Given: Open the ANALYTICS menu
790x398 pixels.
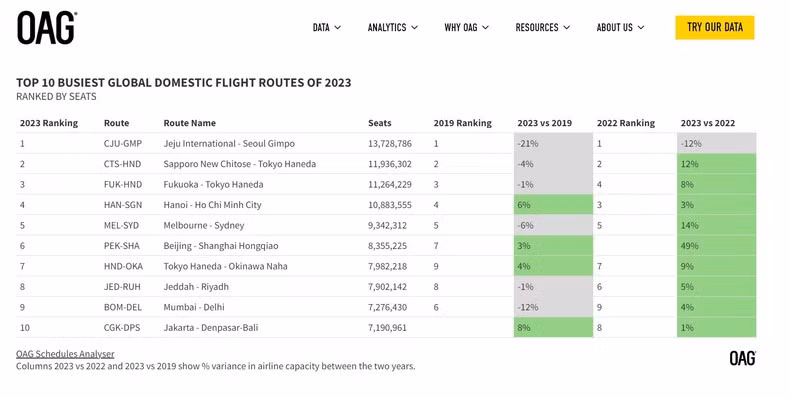Looking at the screenshot, I should [392, 27].
